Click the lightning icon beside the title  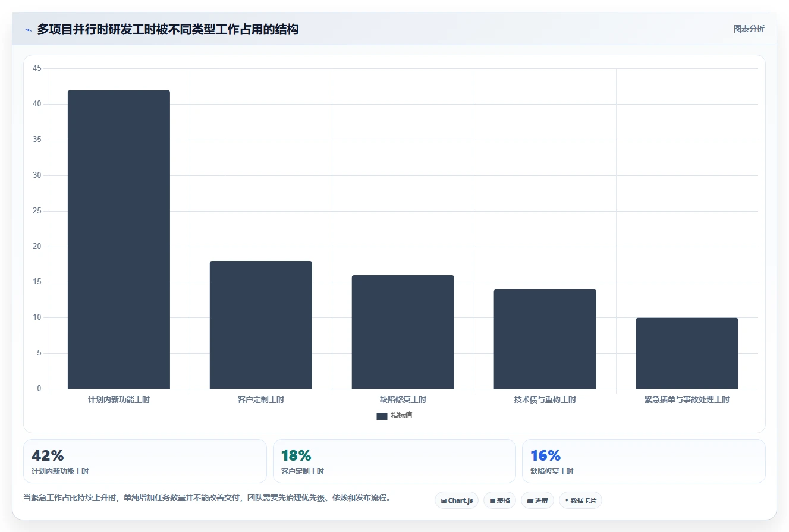[x=28, y=30]
